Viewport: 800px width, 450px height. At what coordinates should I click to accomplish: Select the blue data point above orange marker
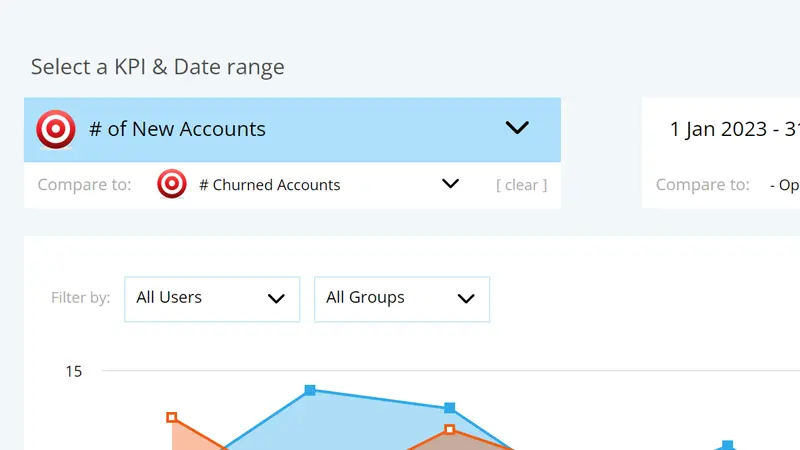(449, 408)
